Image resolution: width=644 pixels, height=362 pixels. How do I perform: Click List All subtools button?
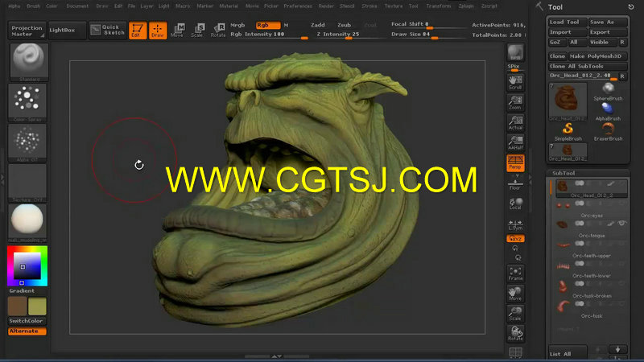(568, 353)
